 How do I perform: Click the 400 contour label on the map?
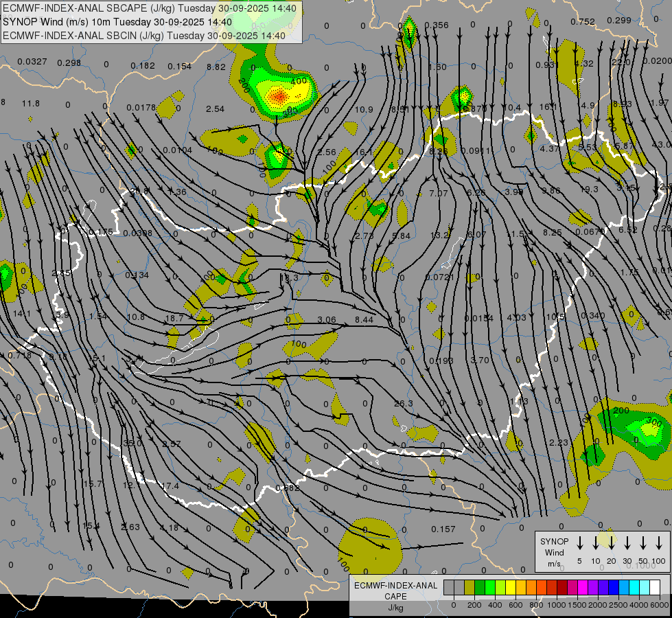299,80
